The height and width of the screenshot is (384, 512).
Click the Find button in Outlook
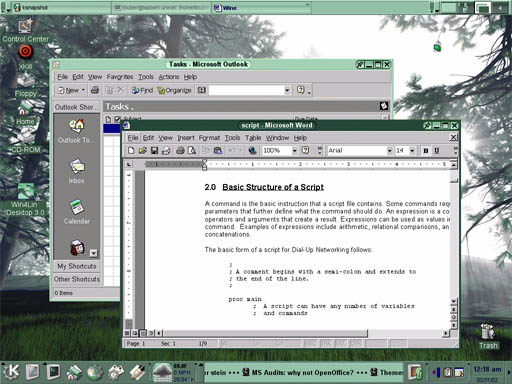(142, 90)
